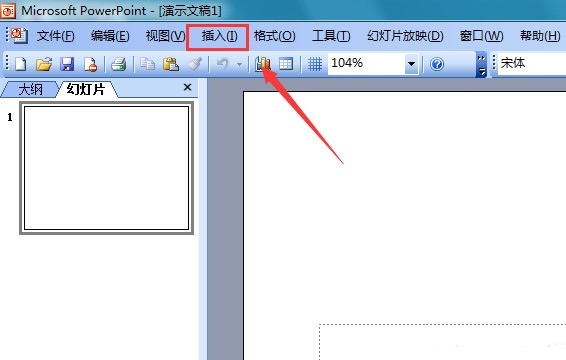Click the Paste clipboard icon
The width and height of the screenshot is (566, 360).
tap(171, 64)
